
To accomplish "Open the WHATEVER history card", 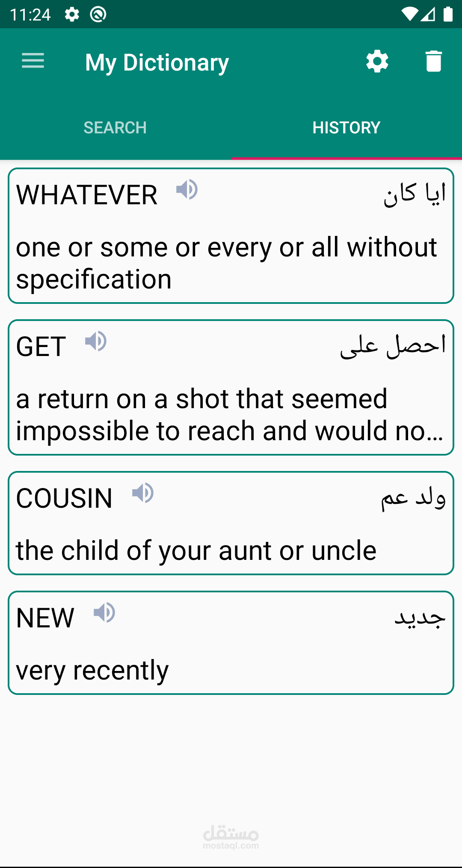I will [x=231, y=236].
